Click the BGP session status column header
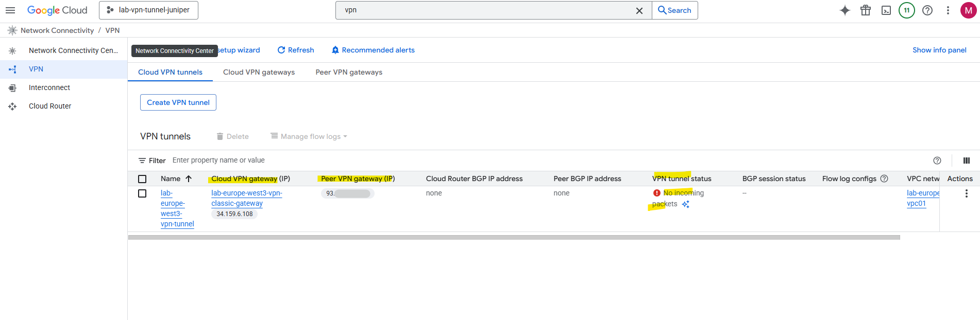The width and height of the screenshot is (980, 320). point(774,179)
